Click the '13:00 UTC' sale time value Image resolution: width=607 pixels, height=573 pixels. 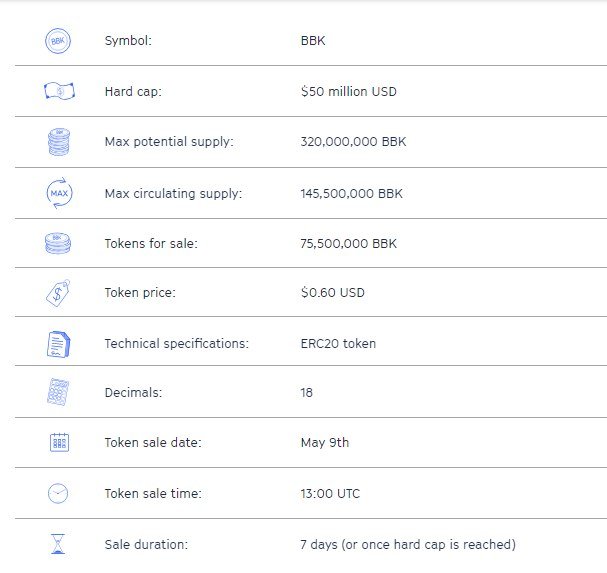tap(330, 494)
